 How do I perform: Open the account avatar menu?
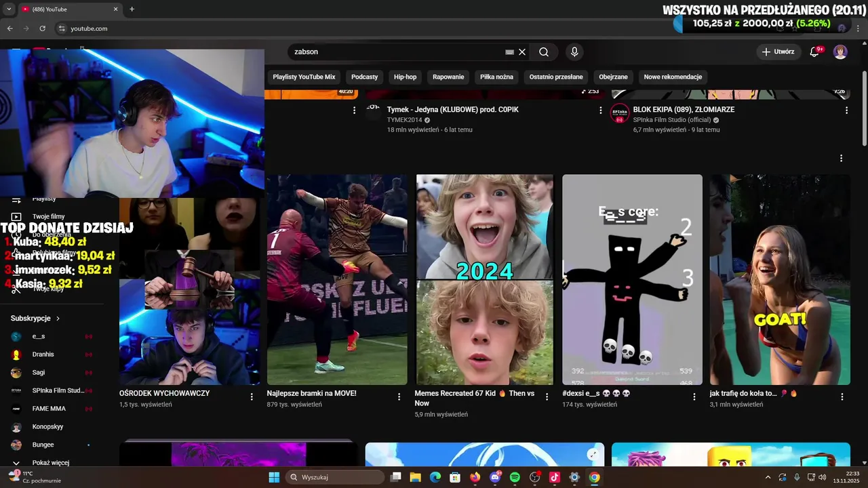[840, 52]
